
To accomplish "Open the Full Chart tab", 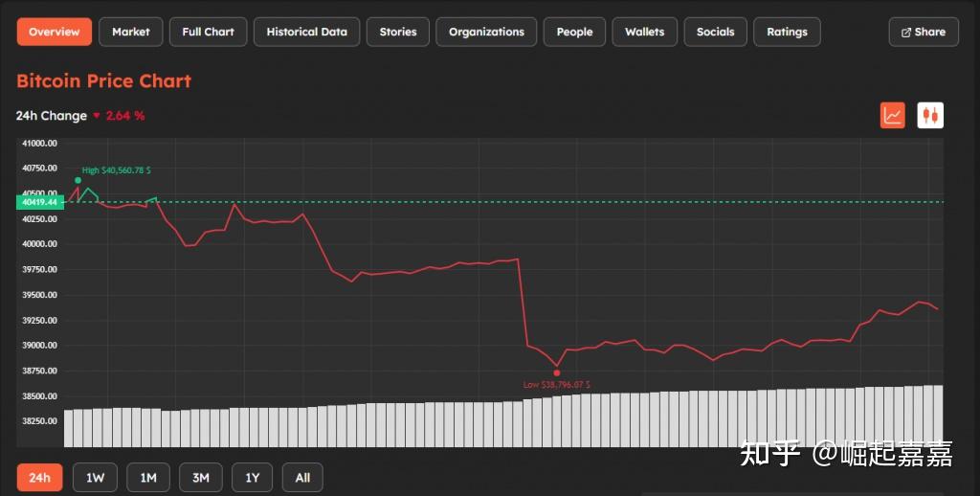I will click(208, 32).
